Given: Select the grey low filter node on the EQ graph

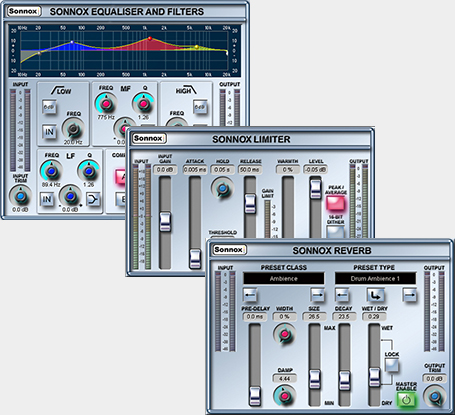Looking at the screenshot, I should (39, 53).
